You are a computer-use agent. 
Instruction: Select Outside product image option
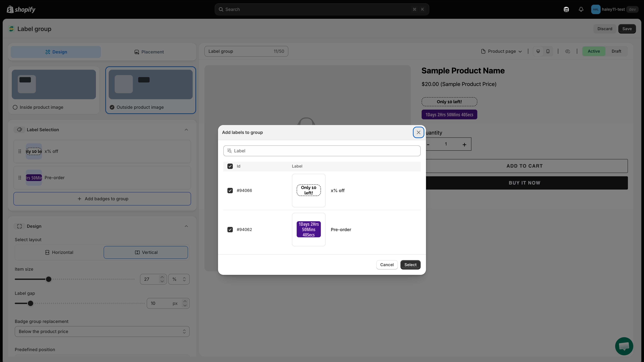[150, 90]
